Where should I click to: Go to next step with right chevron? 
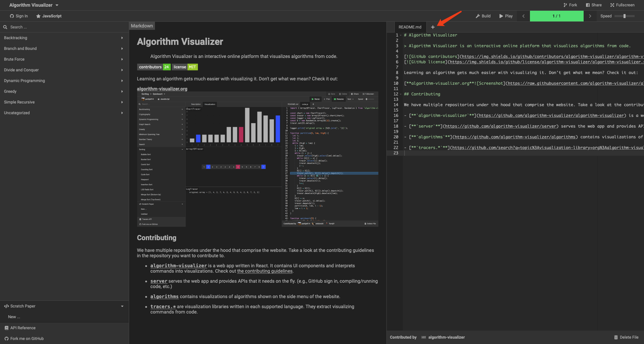pyautogui.click(x=590, y=16)
